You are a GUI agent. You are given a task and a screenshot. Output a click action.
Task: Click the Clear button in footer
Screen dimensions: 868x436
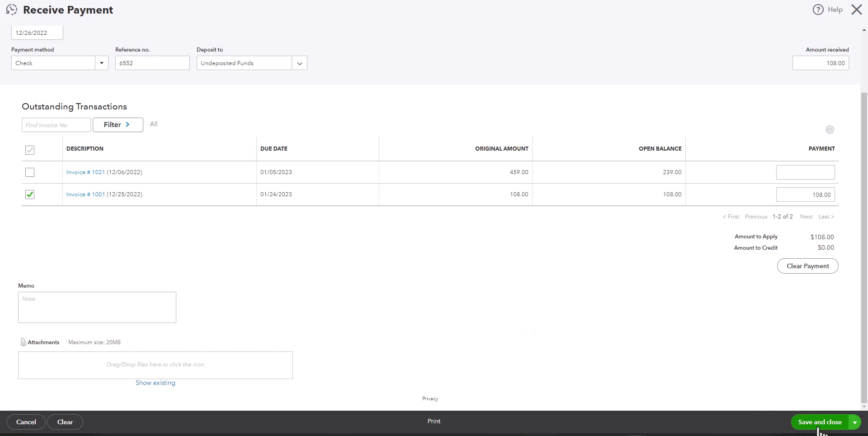click(65, 422)
